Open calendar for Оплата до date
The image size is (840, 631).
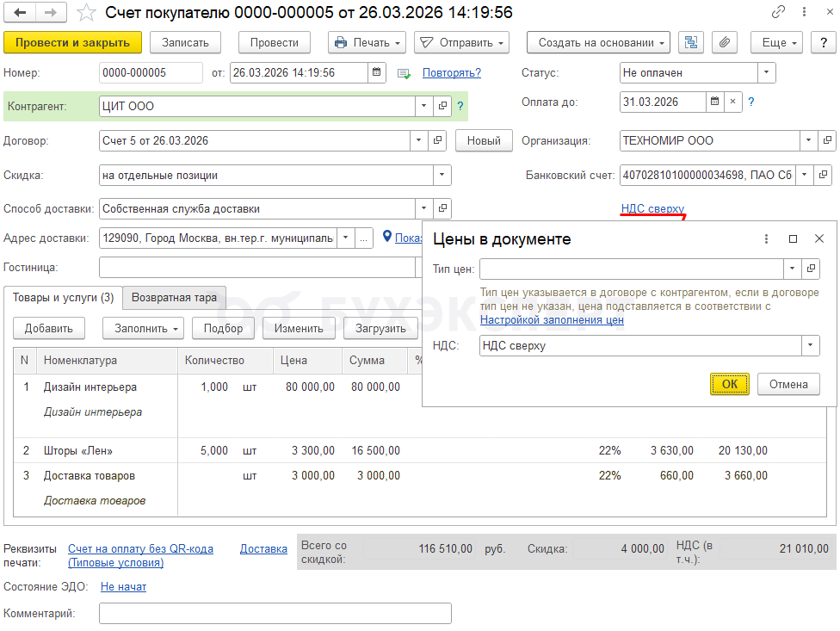[x=714, y=102]
